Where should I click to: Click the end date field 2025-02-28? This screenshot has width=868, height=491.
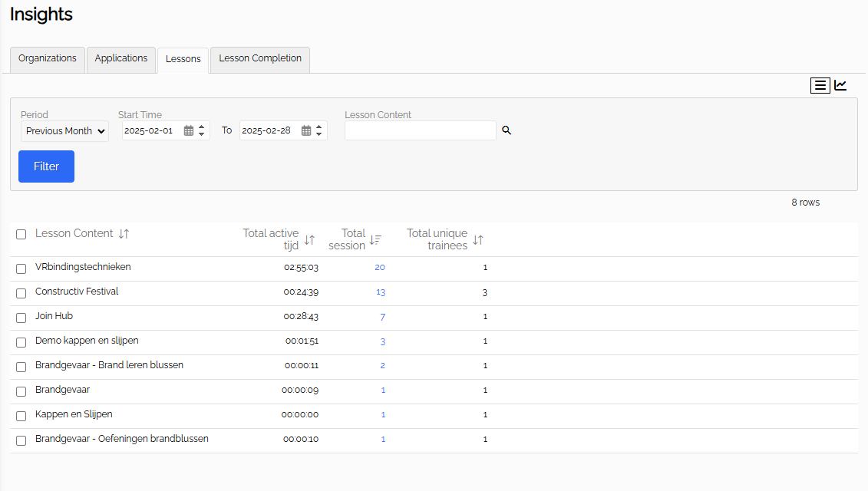pos(283,130)
